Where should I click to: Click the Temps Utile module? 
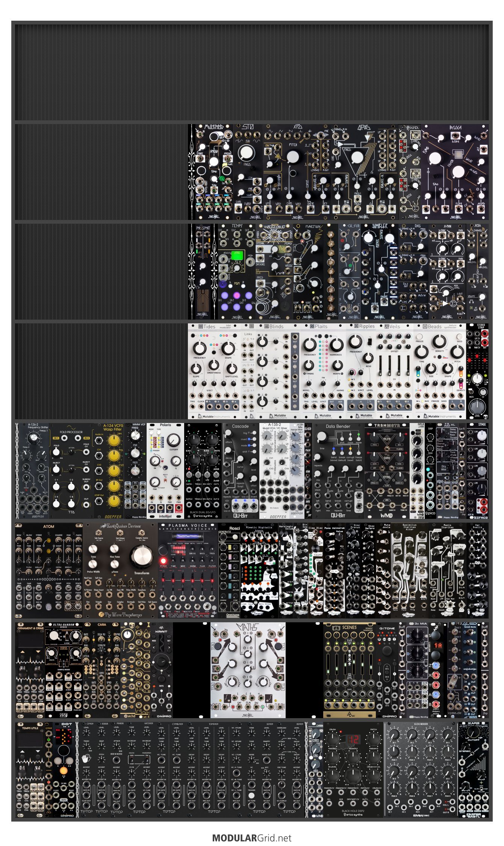point(30,770)
